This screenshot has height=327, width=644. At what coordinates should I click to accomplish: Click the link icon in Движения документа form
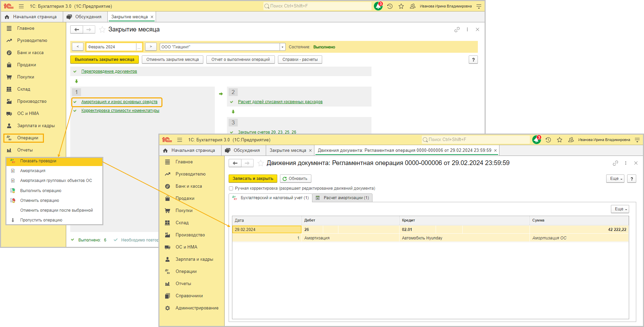615,163
